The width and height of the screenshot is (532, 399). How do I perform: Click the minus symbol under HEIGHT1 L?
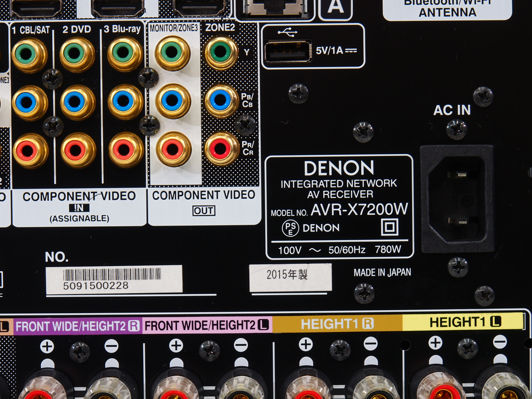tap(500, 342)
